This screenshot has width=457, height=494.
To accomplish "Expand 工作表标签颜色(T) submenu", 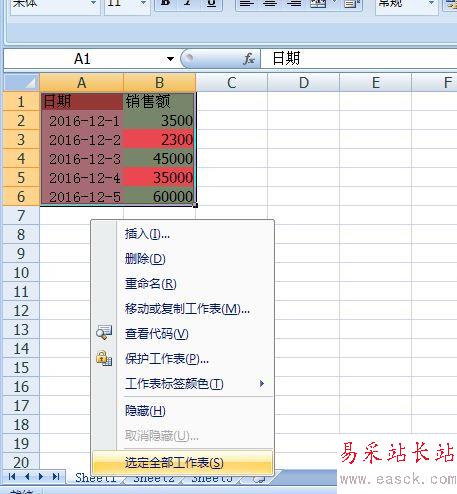I will 182,384.
